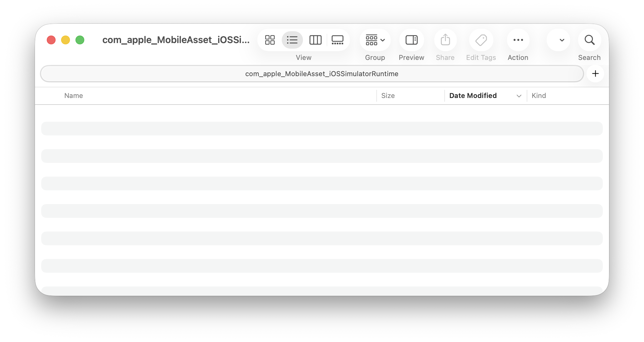Image resolution: width=644 pixels, height=342 pixels.
Task: Select list view mode
Action: 292,40
